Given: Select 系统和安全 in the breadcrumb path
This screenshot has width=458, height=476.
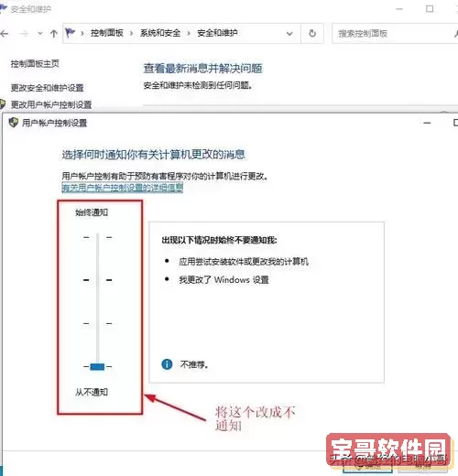Looking at the screenshot, I should (x=160, y=33).
